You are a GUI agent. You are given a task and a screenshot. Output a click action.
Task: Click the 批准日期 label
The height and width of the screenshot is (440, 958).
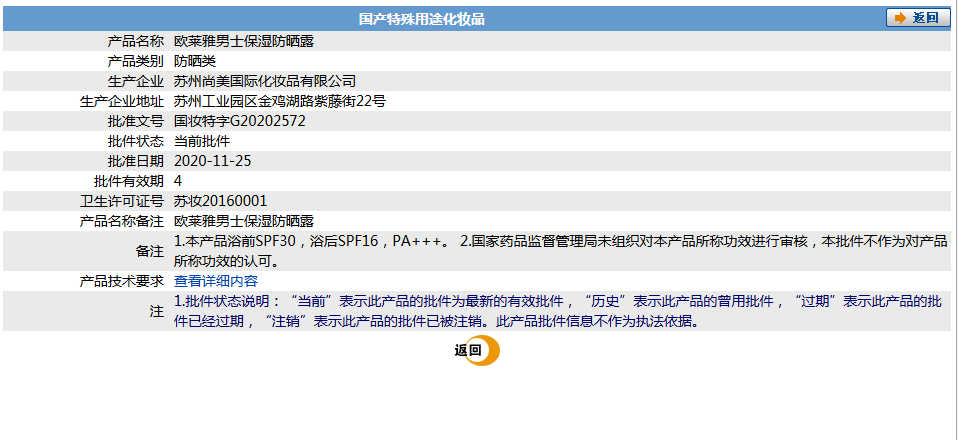pyautogui.click(x=136, y=161)
